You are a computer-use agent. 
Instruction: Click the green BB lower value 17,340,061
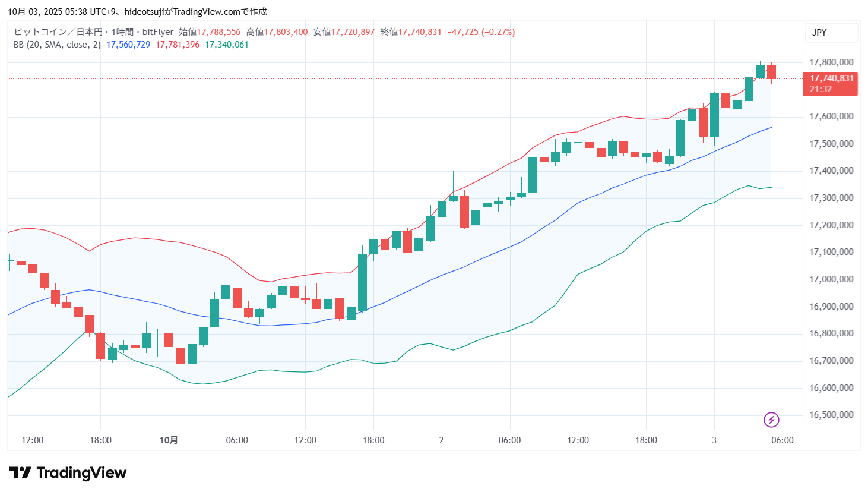click(x=227, y=45)
